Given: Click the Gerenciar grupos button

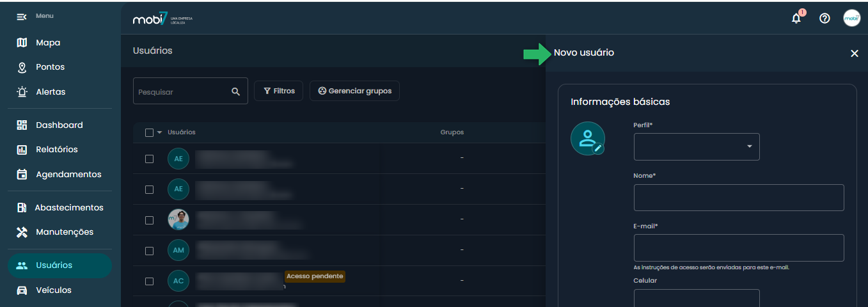Looking at the screenshot, I should click(354, 91).
